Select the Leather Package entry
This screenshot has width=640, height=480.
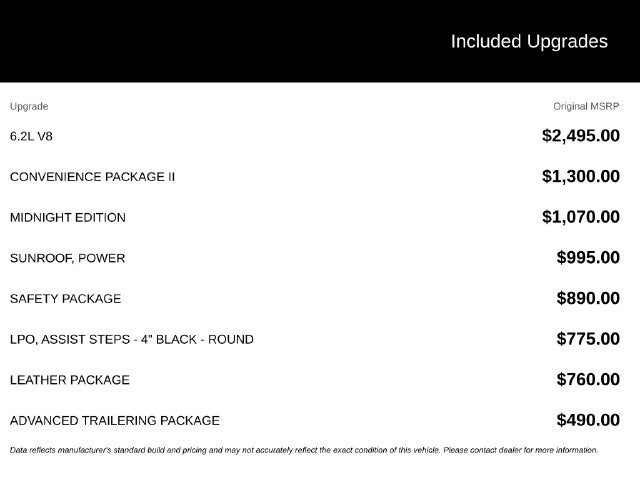(70, 380)
